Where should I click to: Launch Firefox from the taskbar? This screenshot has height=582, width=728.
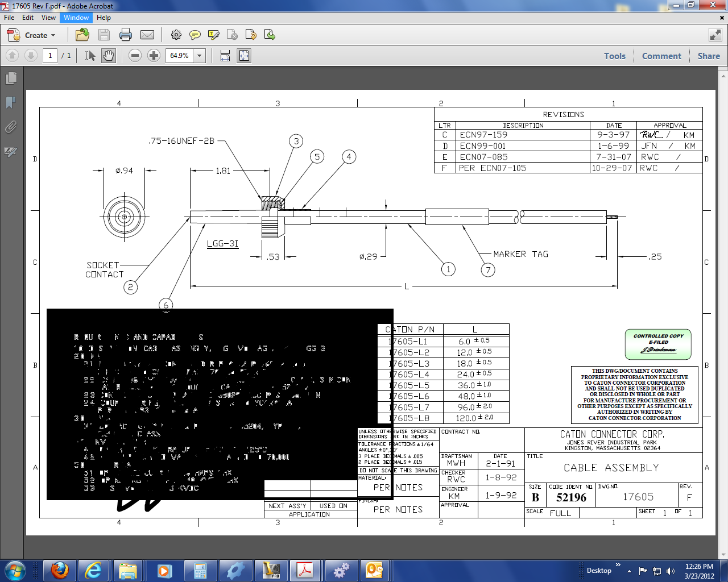[60, 570]
